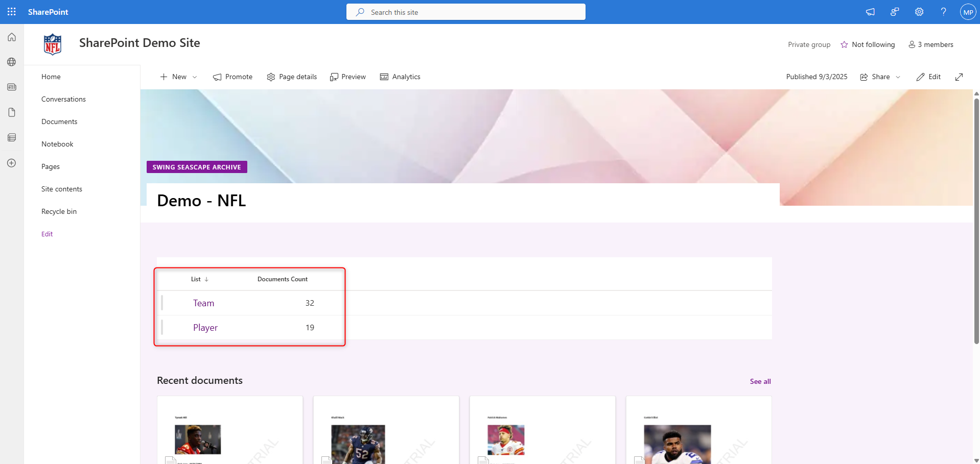Viewport: 980px width, 464px height.
Task: Open My sites globe icon in left rail
Action: (x=12, y=62)
